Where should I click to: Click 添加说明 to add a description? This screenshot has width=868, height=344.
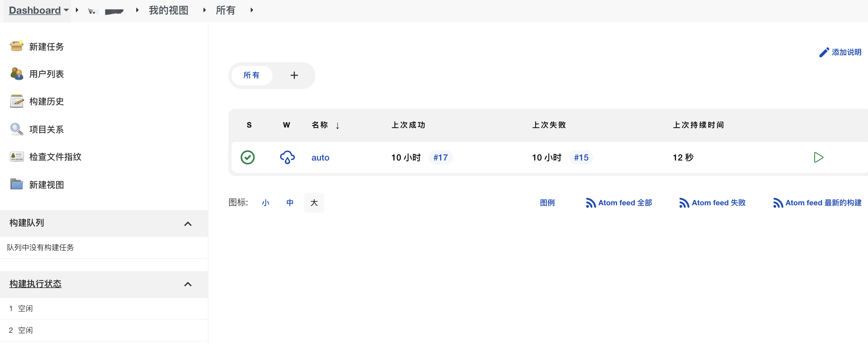click(x=841, y=52)
